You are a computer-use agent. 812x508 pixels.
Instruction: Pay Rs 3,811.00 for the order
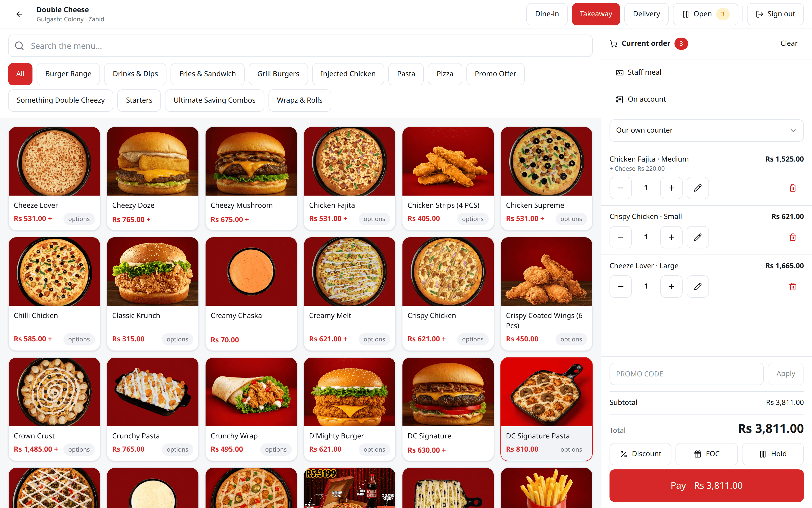(x=706, y=485)
